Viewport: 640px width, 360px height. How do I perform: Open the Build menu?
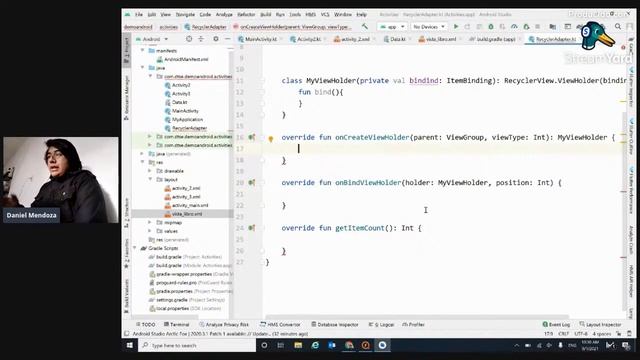[x=266, y=14]
